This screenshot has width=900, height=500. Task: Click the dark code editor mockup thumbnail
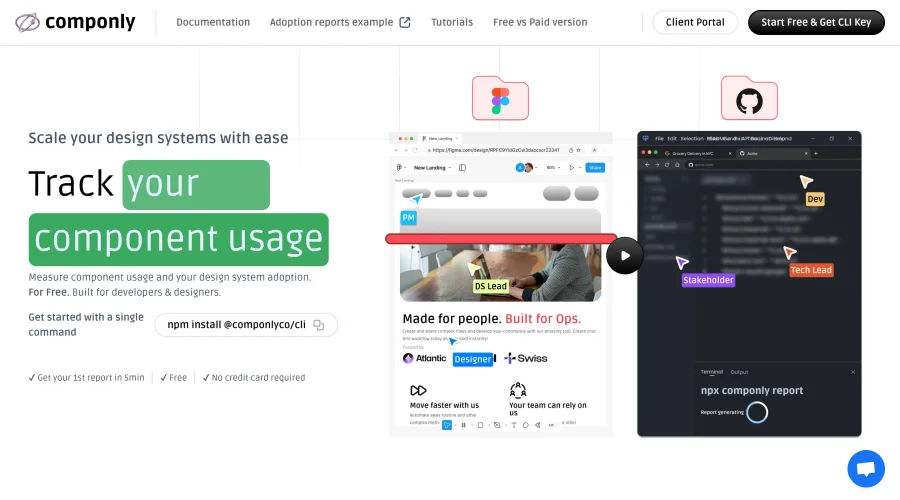pyautogui.click(x=749, y=284)
